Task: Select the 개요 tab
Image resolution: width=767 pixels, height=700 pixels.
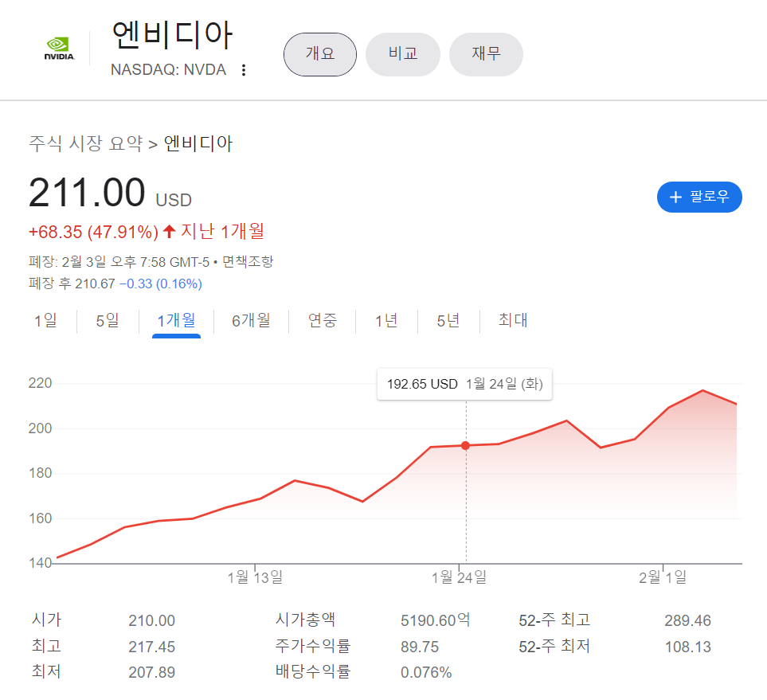Action: (320, 54)
